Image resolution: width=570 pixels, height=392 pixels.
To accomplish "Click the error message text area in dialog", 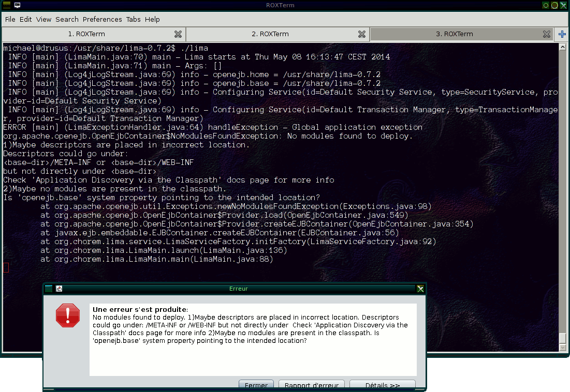I will coord(253,339).
